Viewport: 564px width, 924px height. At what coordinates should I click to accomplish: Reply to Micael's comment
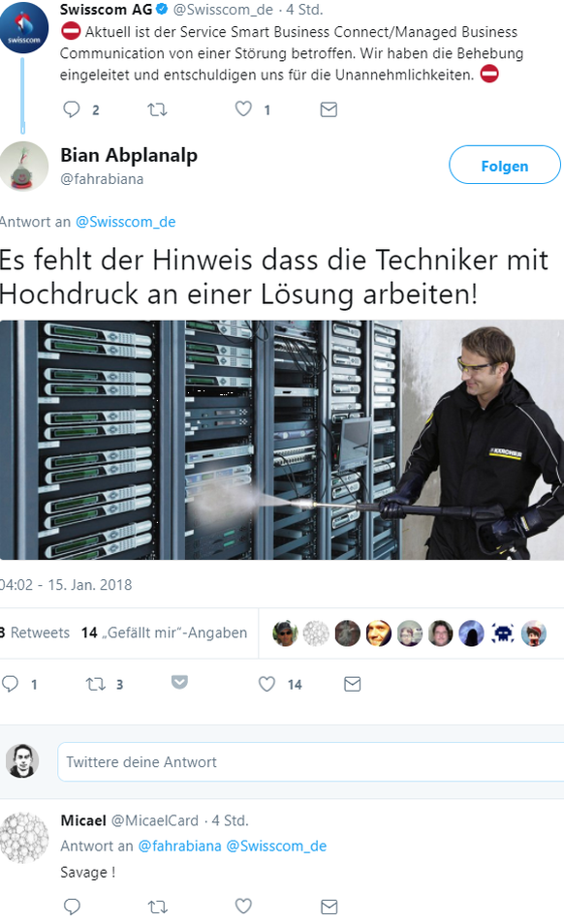click(72, 907)
